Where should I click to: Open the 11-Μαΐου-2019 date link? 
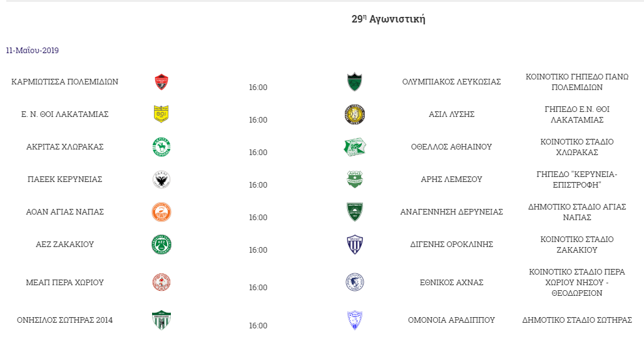point(33,51)
